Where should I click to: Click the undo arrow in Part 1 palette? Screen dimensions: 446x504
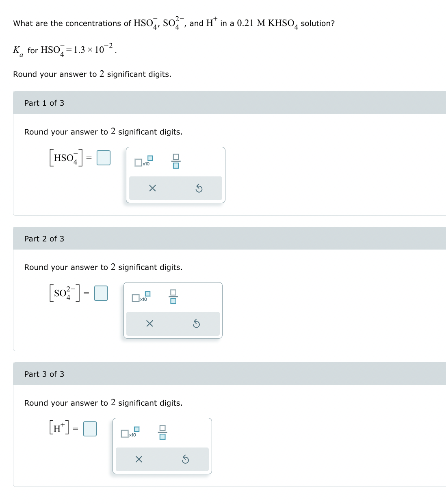click(199, 188)
